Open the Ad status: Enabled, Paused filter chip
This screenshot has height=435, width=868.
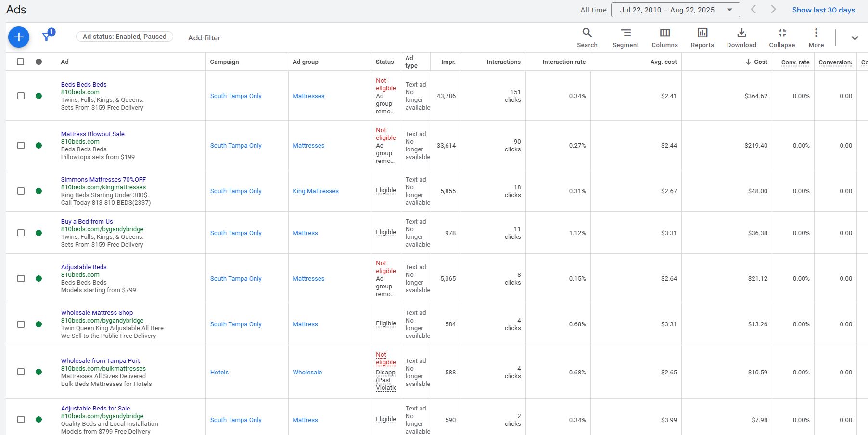pos(125,37)
